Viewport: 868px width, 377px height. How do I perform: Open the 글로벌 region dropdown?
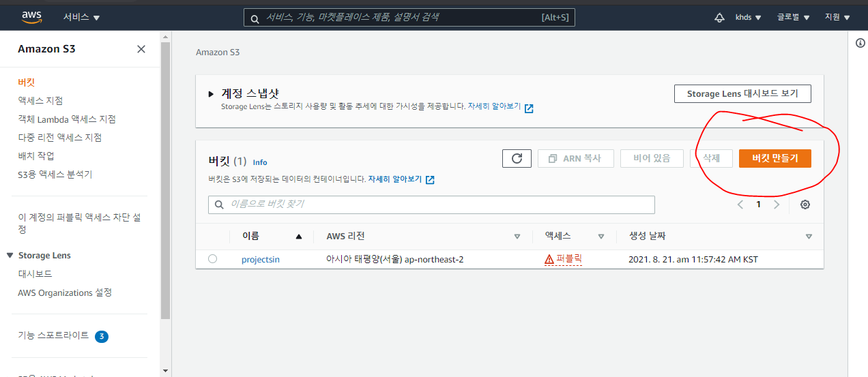point(793,17)
